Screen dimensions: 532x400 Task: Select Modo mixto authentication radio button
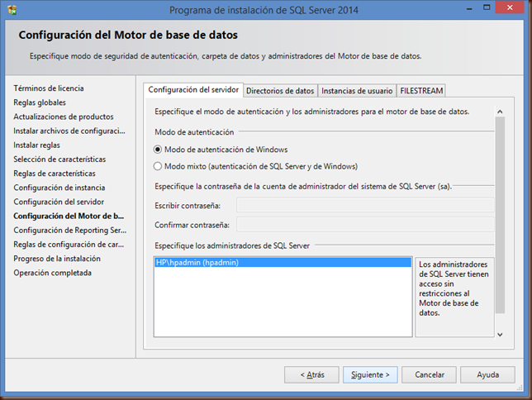tap(158, 166)
